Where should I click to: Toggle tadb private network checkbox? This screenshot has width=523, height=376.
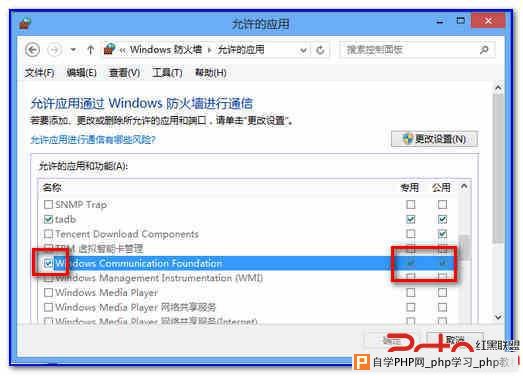click(x=411, y=219)
